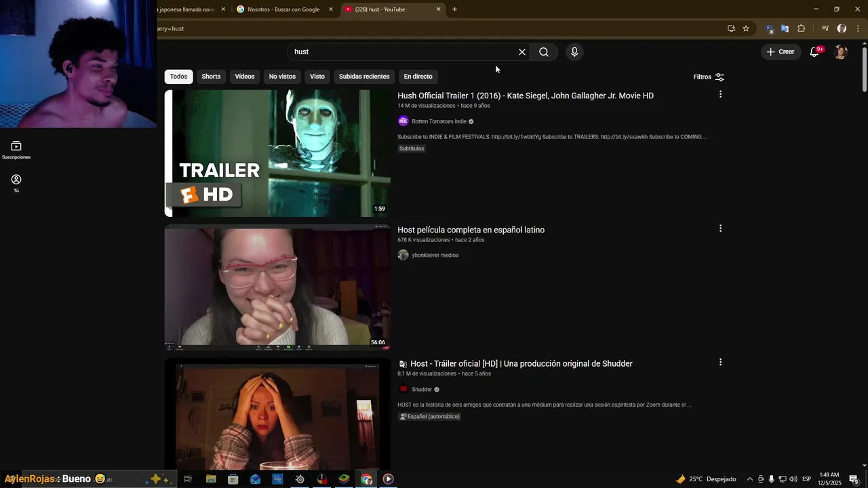
Task: Switch to Nosotros - Buscar con Google tab
Action: (x=283, y=9)
